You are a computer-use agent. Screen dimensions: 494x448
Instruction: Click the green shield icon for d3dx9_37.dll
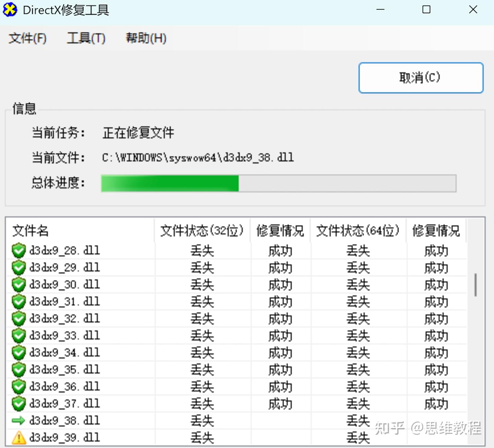[19, 404]
